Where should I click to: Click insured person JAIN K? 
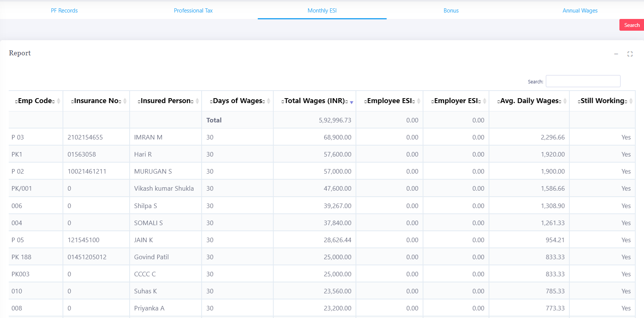(x=144, y=240)
